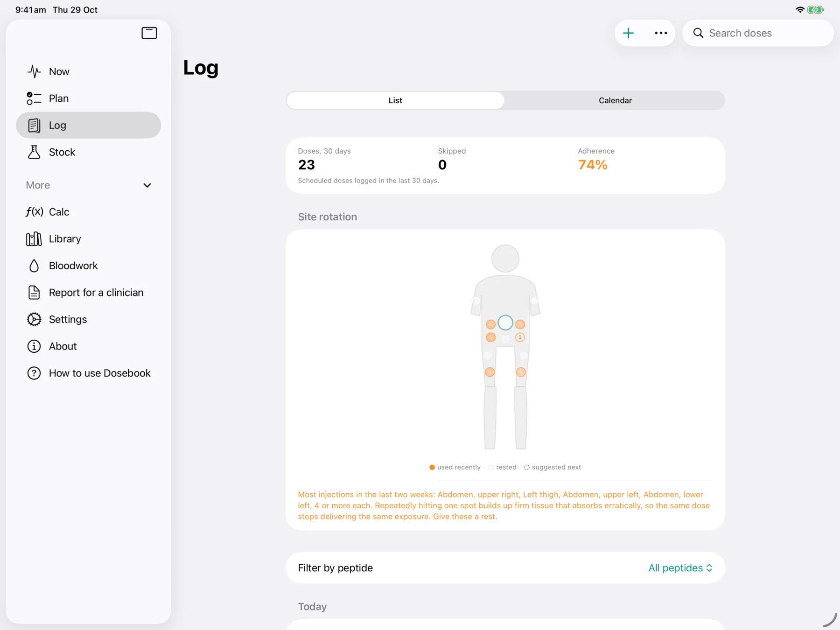Select the Log notebook icon in sidebar
This screenshot has height=630, width=840.
pos(34,125)
